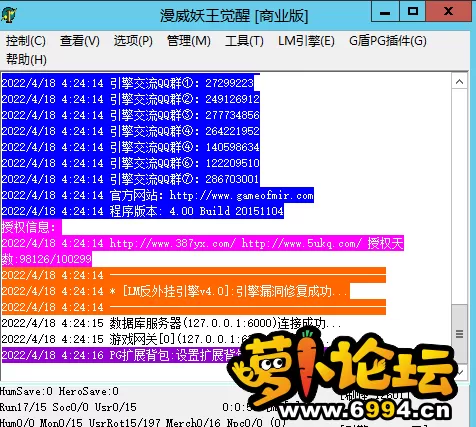Image resolution: width=476 pixels, height=427 pixels.
Task: Select the log line with QQ群⑦ 286703001
Action: click(x=131, y=179)
